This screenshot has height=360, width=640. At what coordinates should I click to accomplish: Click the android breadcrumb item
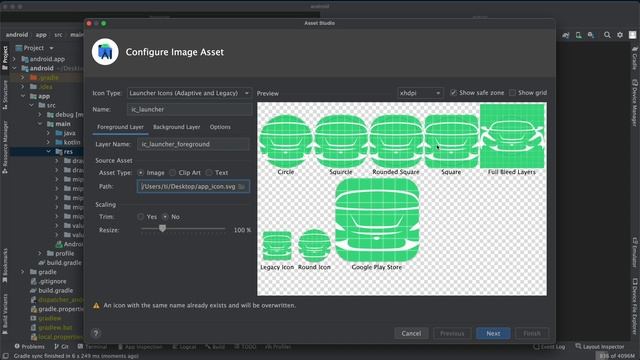click(x=17, y=35)
